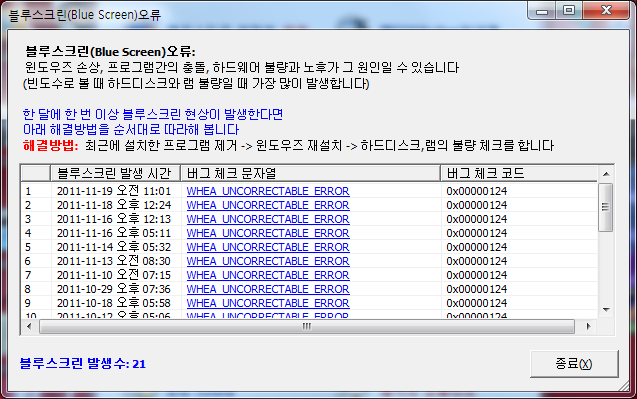The image size is (637, 399).
Task: Click row number 7 cell
Action: pyautogui.click(x=36, y=275)
